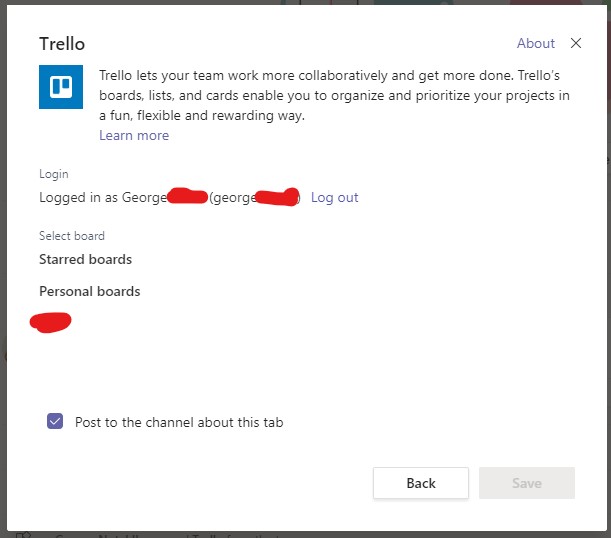
Task: Click the Back button
Action: [x=421, y=483]
